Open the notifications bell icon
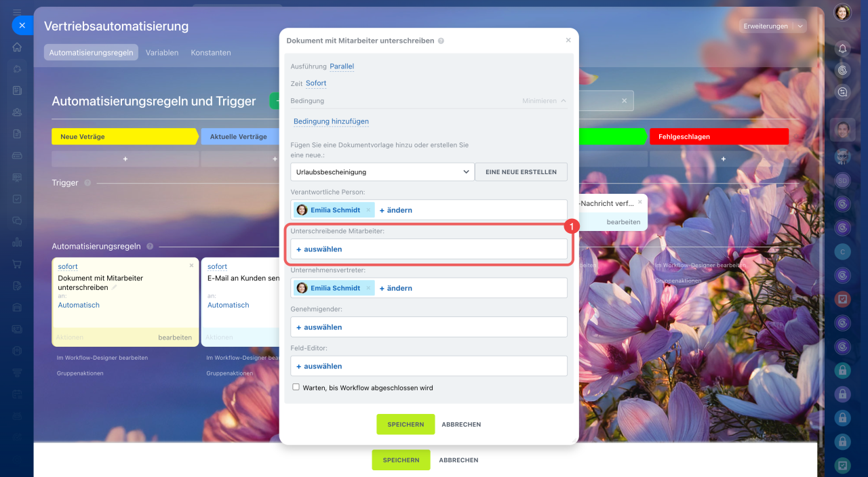 pyautogui.click(x=842, y=48)
